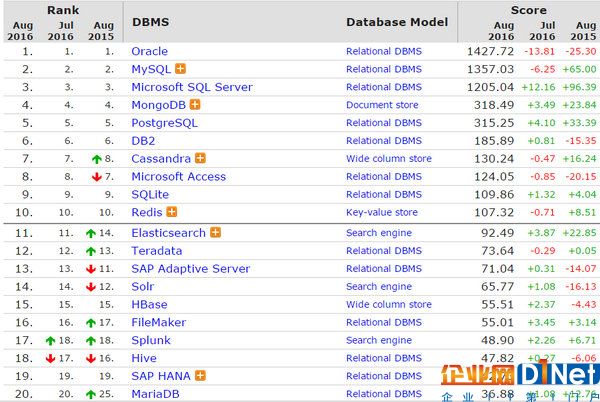Open the Microsoft SQL Server link
Image resolution: width=600 pixels, height=402 pixels.
(192, 87)
